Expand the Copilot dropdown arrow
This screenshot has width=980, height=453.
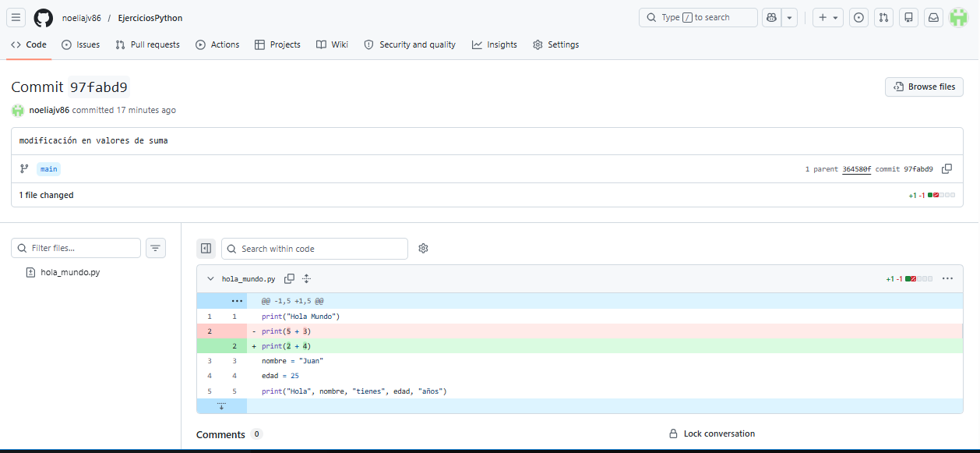[790, 17]
